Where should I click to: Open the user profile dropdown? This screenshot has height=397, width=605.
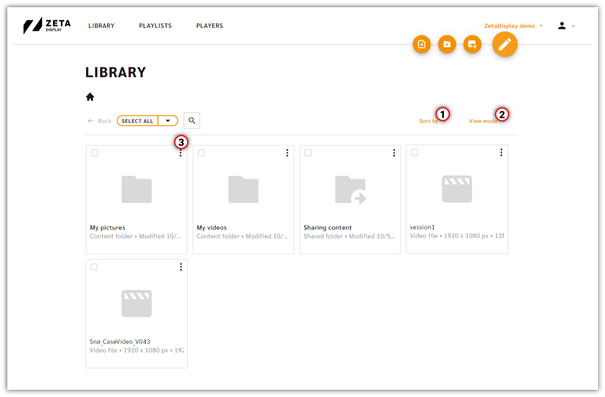coord(566,26)
